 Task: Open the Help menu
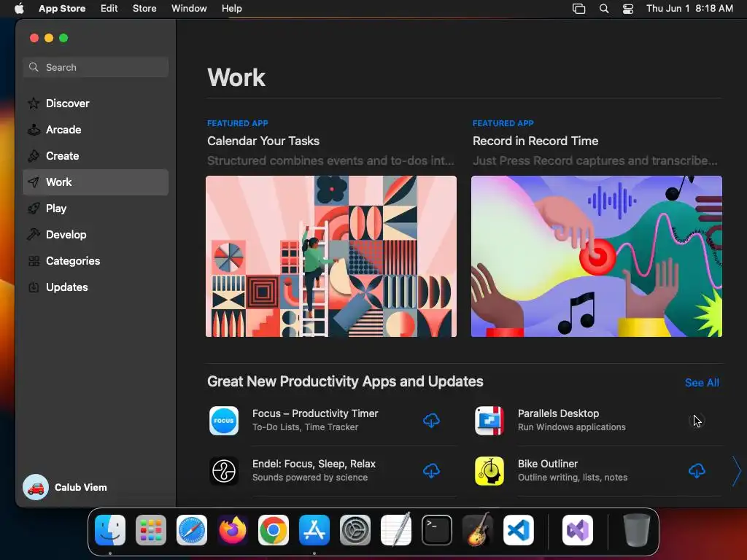tap(231, 9)
